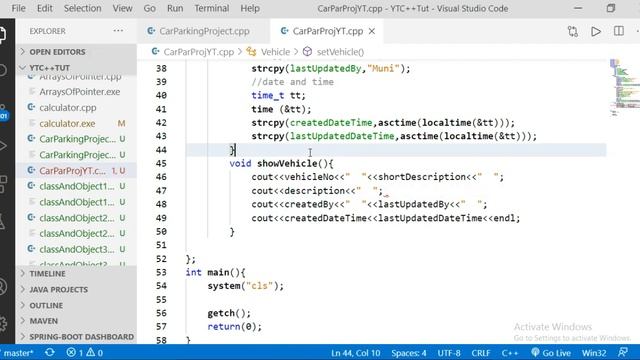Select CarParProjYT.c... in file tree
640x360 pixels.
pos(73,171)
